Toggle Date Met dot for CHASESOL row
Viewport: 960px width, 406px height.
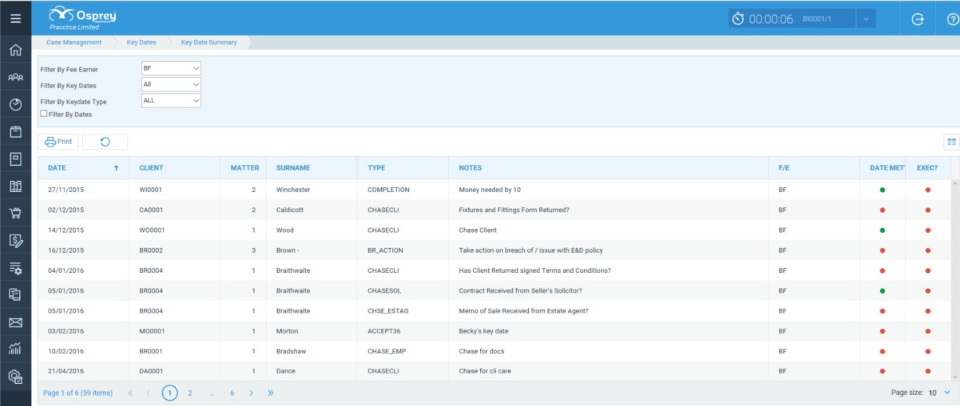[x=882, y=291]
